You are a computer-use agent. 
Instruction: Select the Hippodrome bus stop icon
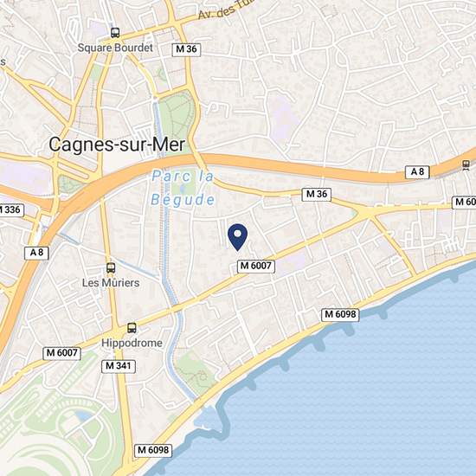pos(132,328)
